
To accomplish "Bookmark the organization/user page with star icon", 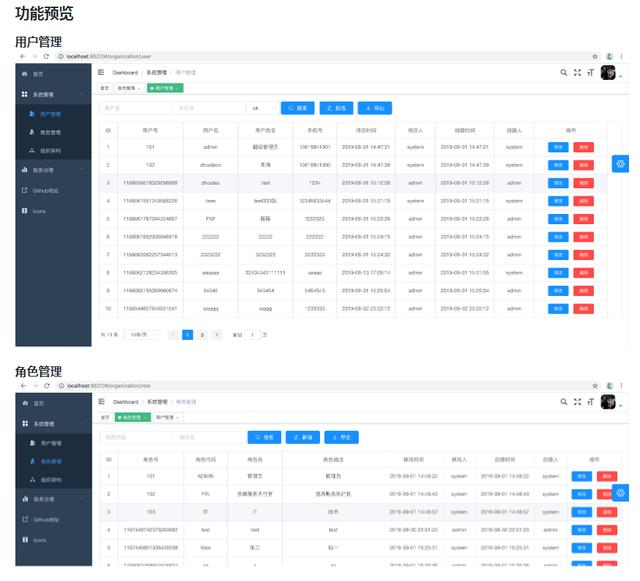I will click(x=595, y=56).
